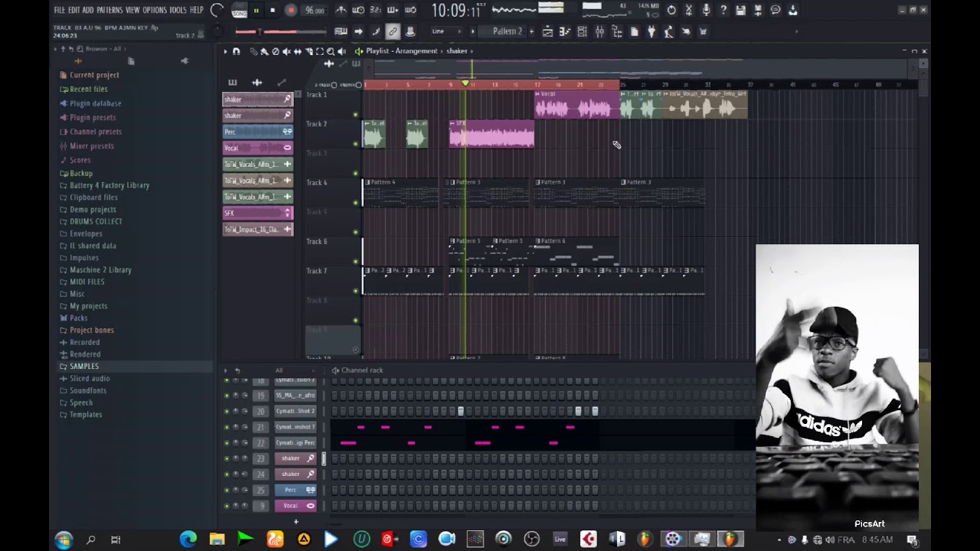Pause playback with the play/pause button
Screen dimensions: 980x551
tap(256, 11)
